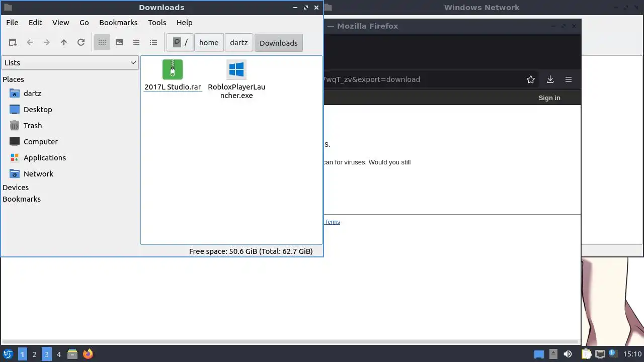Expand the Lists side pane dropdown
This screenshot has width=644, height=362.
[70, 63]
